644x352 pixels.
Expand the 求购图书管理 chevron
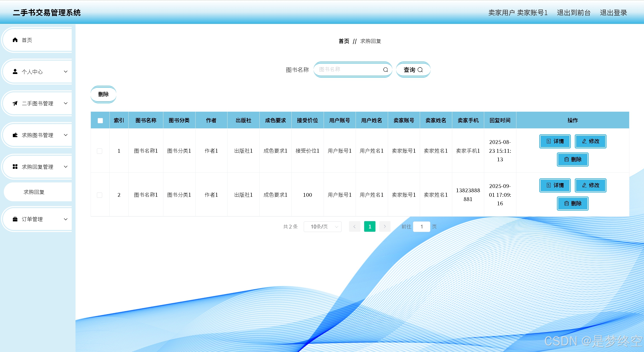pos(66,135)
